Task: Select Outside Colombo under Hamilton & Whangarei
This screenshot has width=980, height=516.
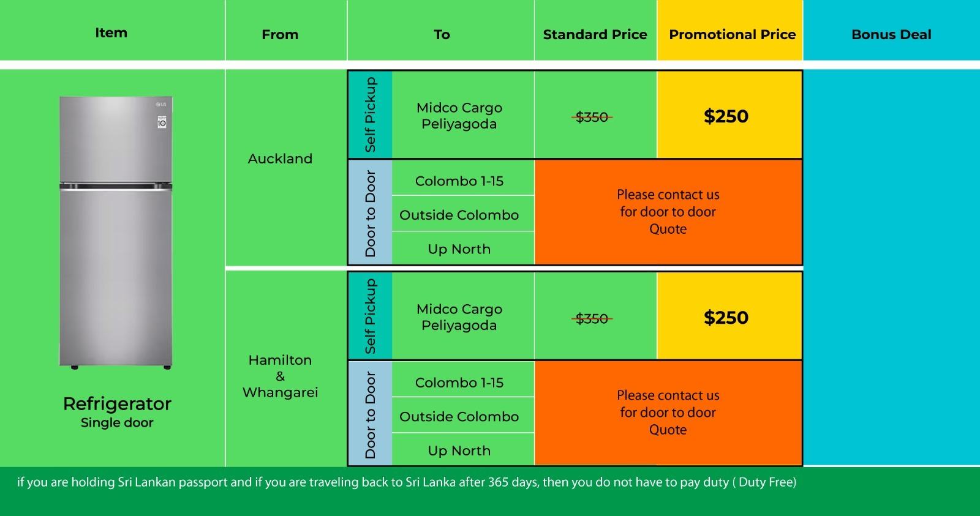Action: pyautogui.click(x=459, y=416)
